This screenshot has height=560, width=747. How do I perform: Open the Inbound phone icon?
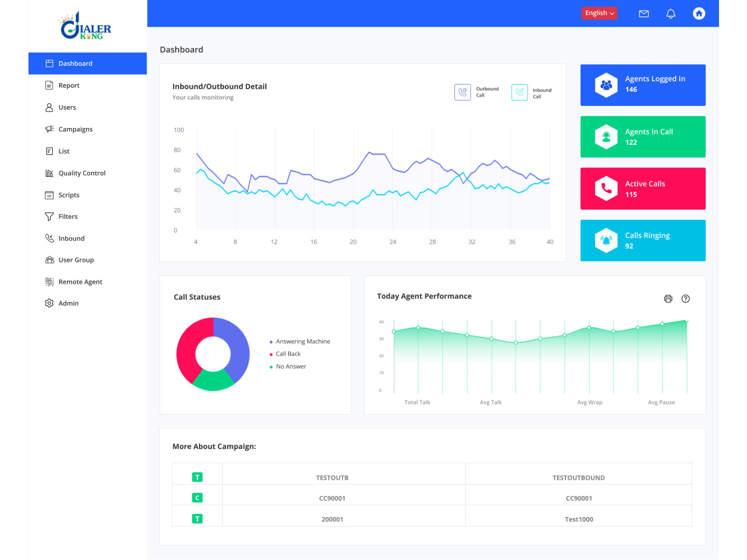point(49,238)
